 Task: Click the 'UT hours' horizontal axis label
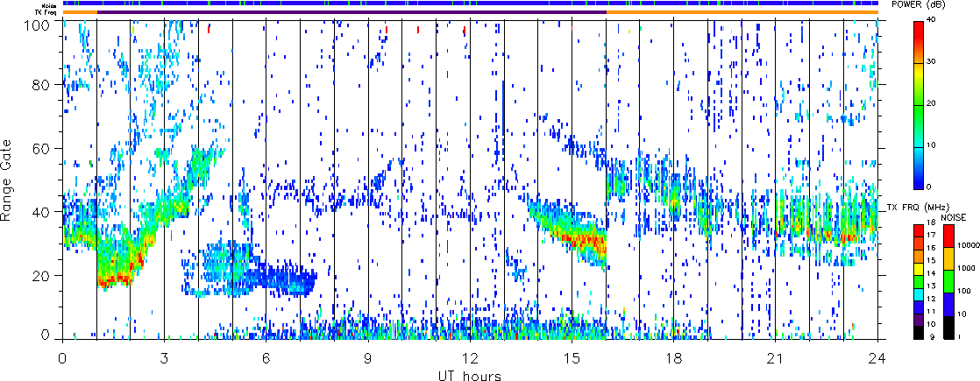coord(469,375)
